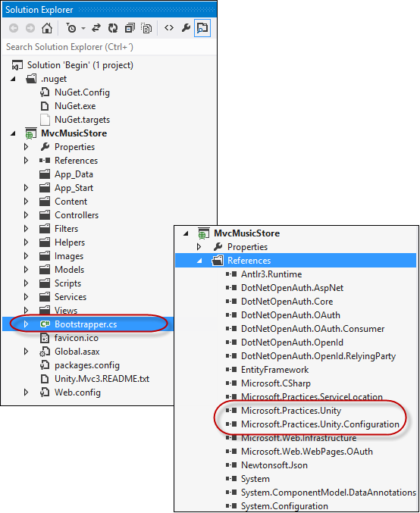This screenshot has height=513, width=420.
Task: Toggle the Show All Files icon
Action: tap(146, 29)
